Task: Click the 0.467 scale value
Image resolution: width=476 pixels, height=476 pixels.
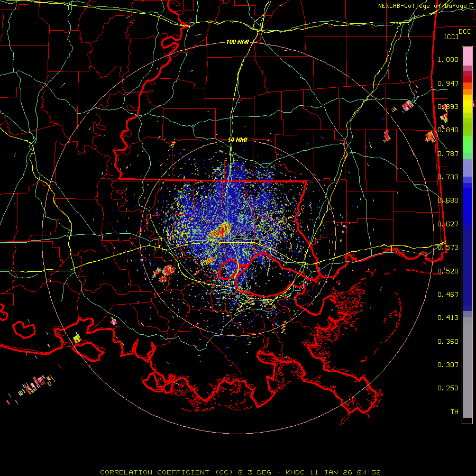Action: pos(448,295)
